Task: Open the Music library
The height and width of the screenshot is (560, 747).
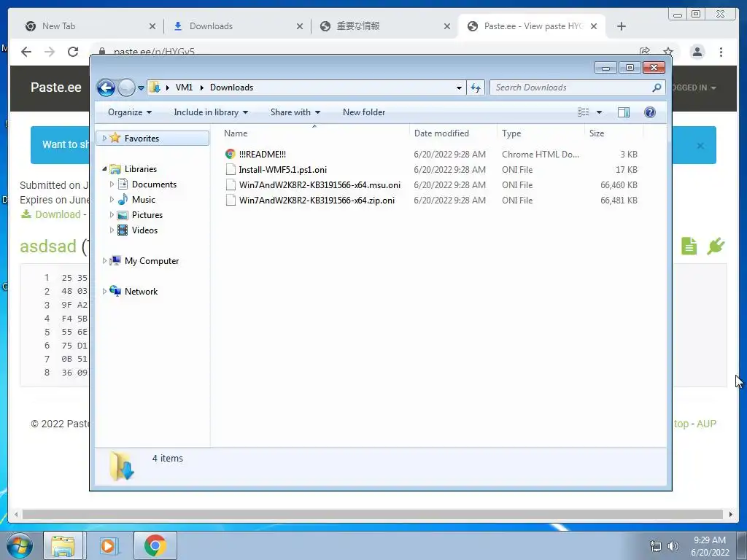Action: point(144,200)
